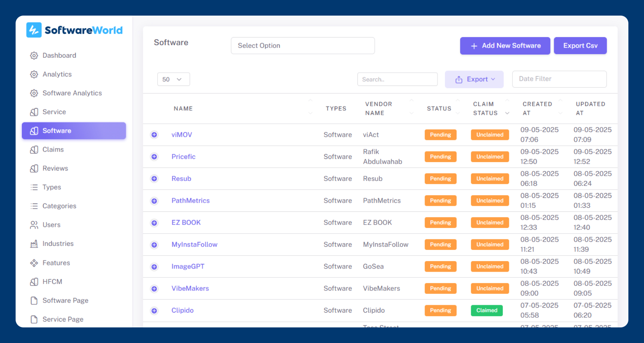Expand the viMOV row details
The width and height of the screenshot is (644, 343).
click(154, 135)
